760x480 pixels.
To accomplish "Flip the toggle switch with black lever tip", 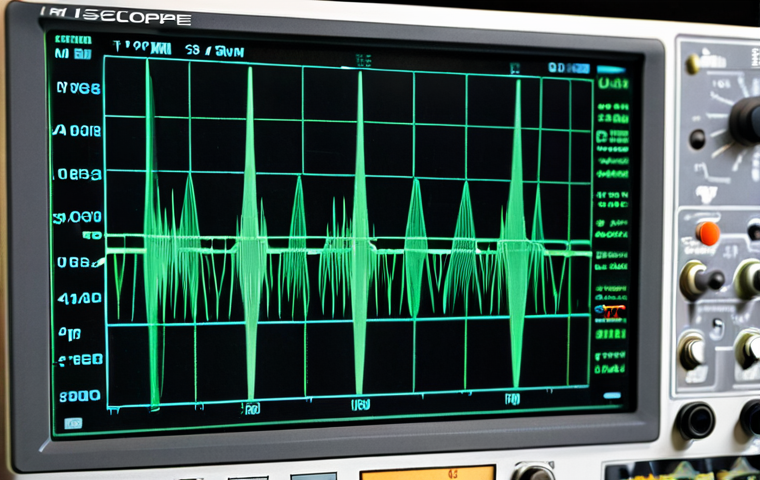I will (x=703, y=280).
